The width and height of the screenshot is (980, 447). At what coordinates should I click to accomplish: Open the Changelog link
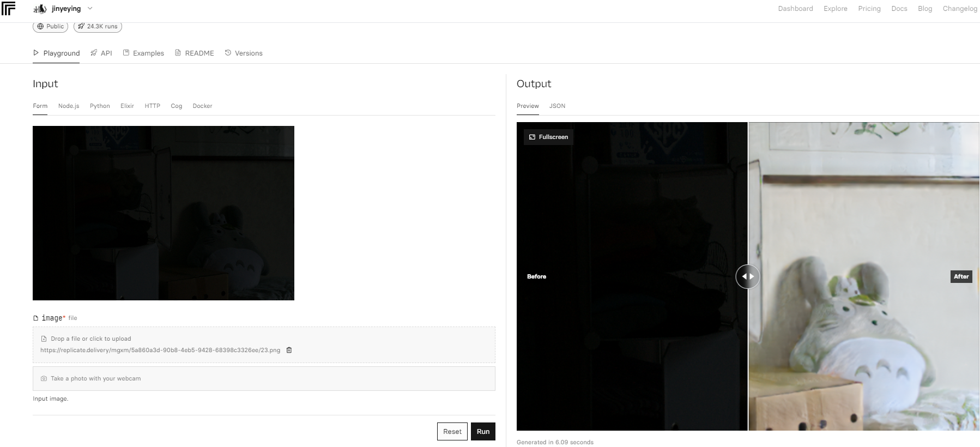pyautogui.click(x=960, y=9)
